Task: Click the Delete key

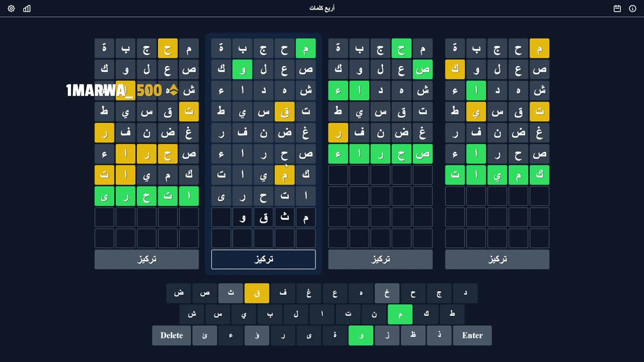Action: point(172,335)
